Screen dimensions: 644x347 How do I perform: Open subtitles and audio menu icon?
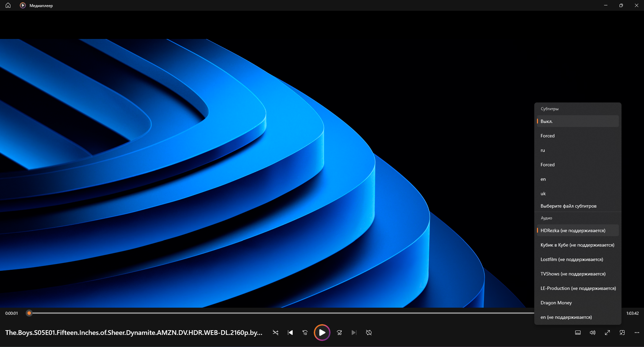(578, 333)
